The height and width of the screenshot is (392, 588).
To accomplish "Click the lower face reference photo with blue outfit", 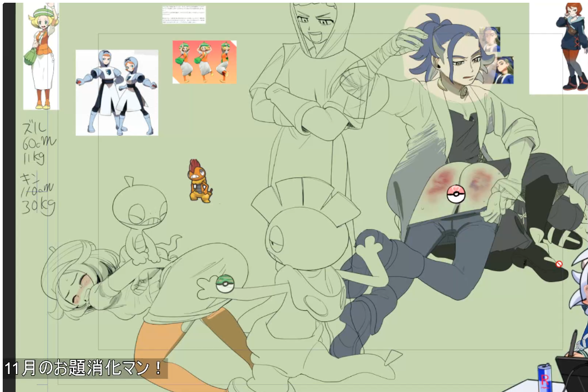I will point(504,70).
